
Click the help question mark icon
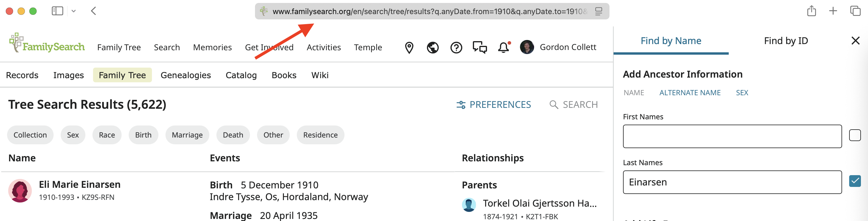[x=456, y=47]
